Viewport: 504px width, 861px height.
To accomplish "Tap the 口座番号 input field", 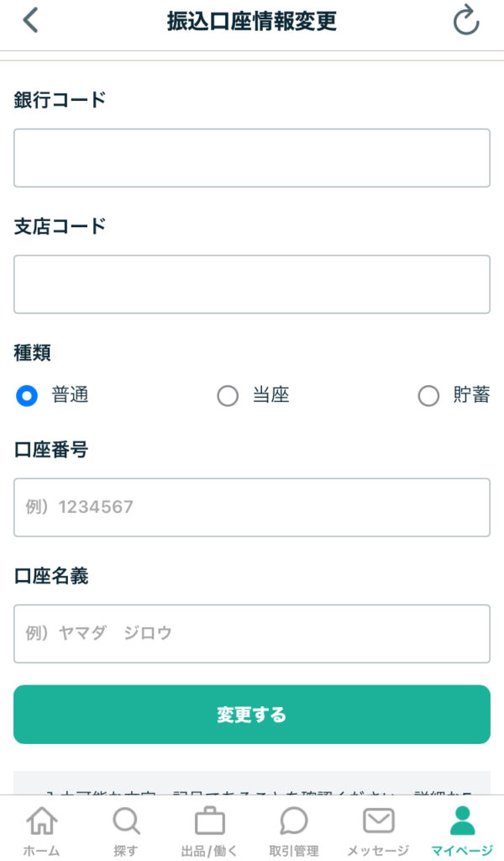I will (x=251, y=507).
